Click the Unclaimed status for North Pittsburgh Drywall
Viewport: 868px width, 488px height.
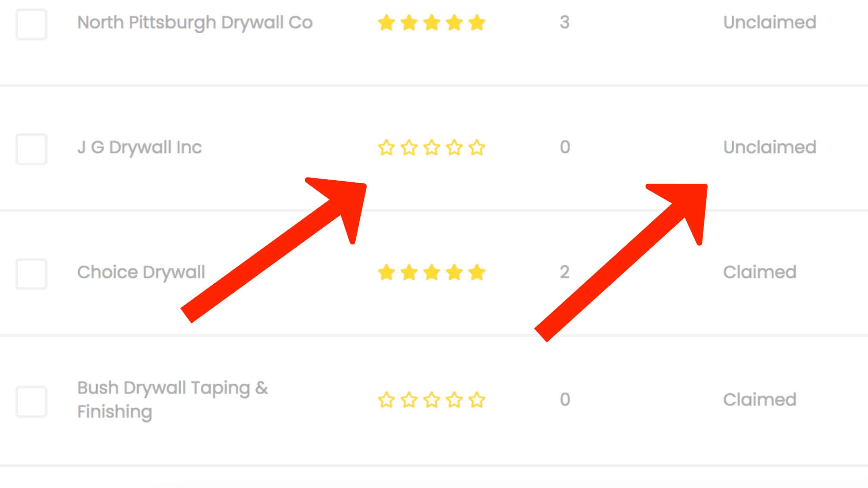(x=770, y=23)
